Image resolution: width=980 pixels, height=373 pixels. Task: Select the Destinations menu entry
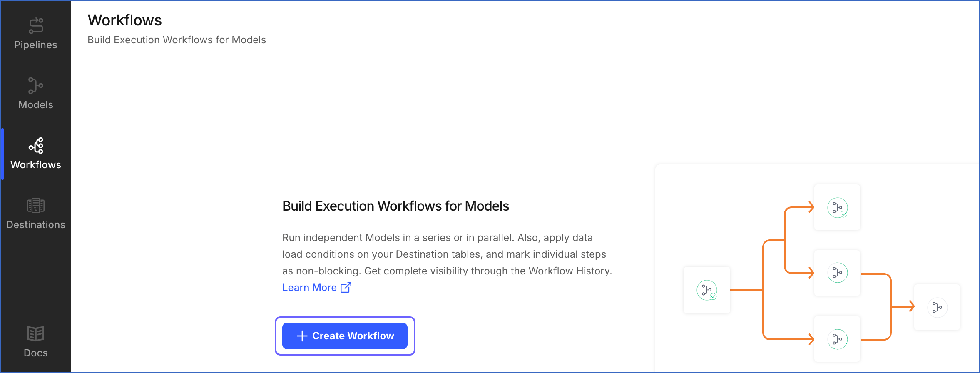point(35,224)
